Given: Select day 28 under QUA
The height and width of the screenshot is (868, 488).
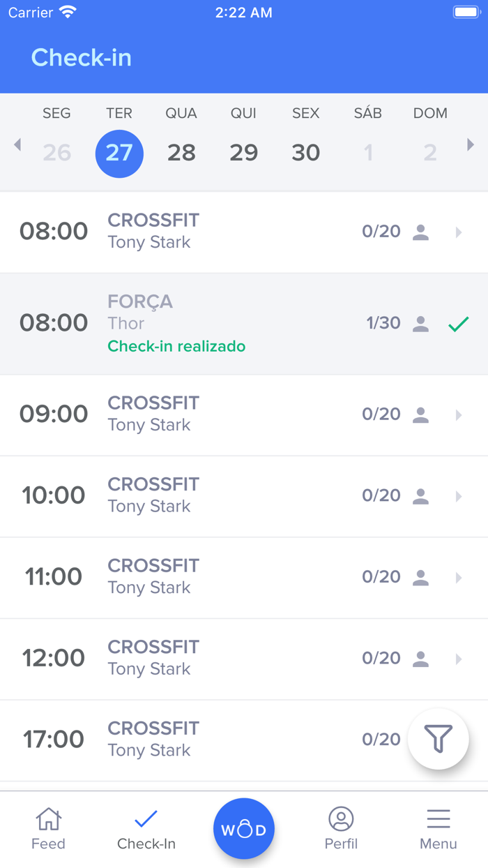Looking at the screenshot, I should click(181, 153).
